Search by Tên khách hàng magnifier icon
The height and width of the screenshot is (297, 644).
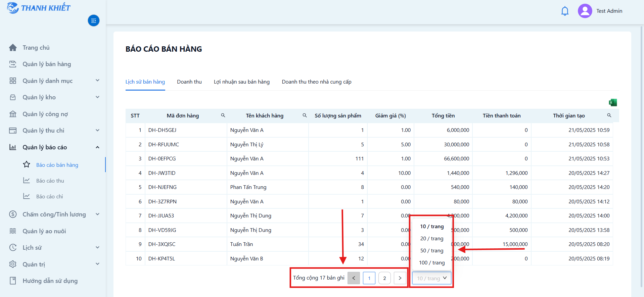(305, 115)
